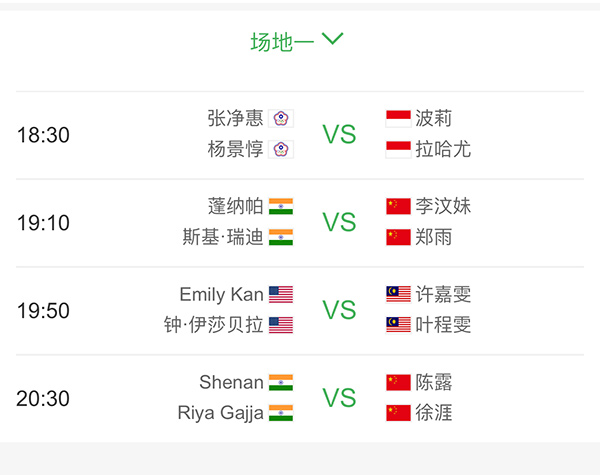The width and height of the screenshot is (600, 475).
Task: Open player 斯基·瑞迪's profile link
Action: tap(224, 237)
